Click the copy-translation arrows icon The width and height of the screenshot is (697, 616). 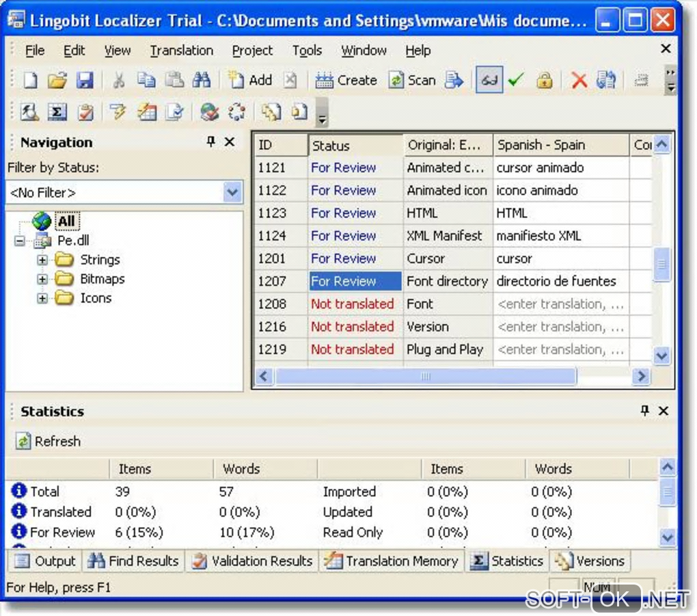[606, 81]
